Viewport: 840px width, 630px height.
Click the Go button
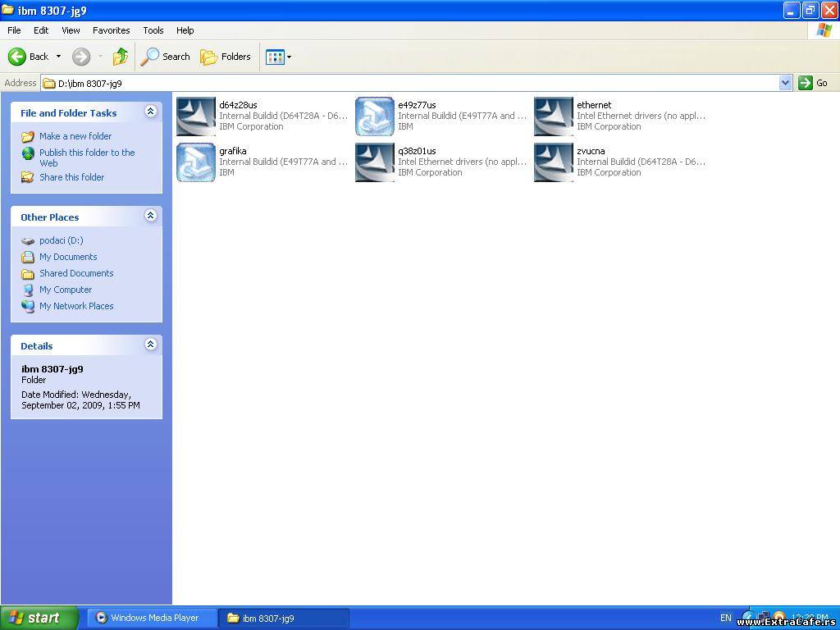(813, 83)
